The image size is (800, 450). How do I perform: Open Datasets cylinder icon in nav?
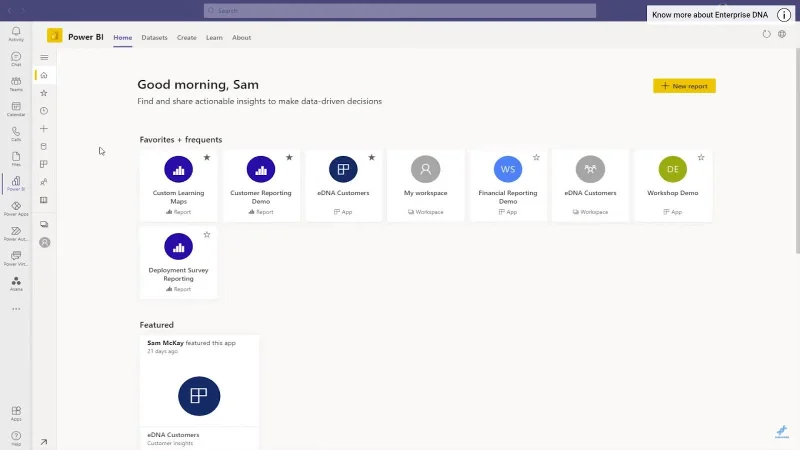[44, 146]
